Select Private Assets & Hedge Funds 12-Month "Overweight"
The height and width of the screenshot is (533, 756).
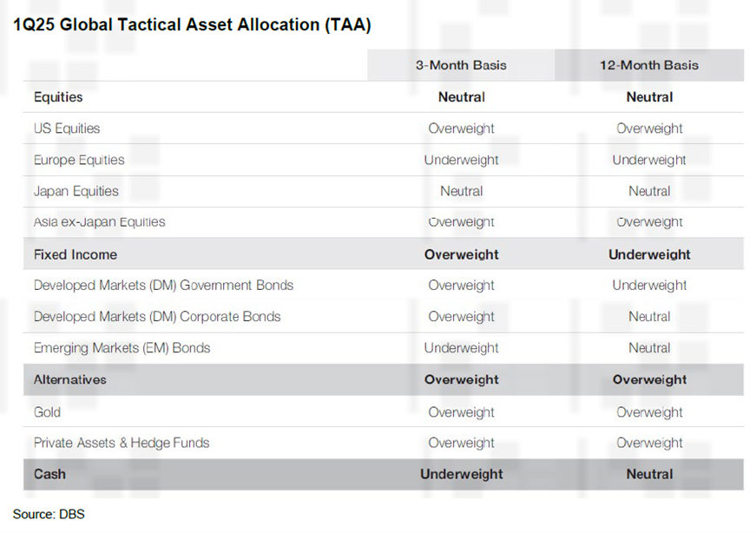tap(649, 443)
